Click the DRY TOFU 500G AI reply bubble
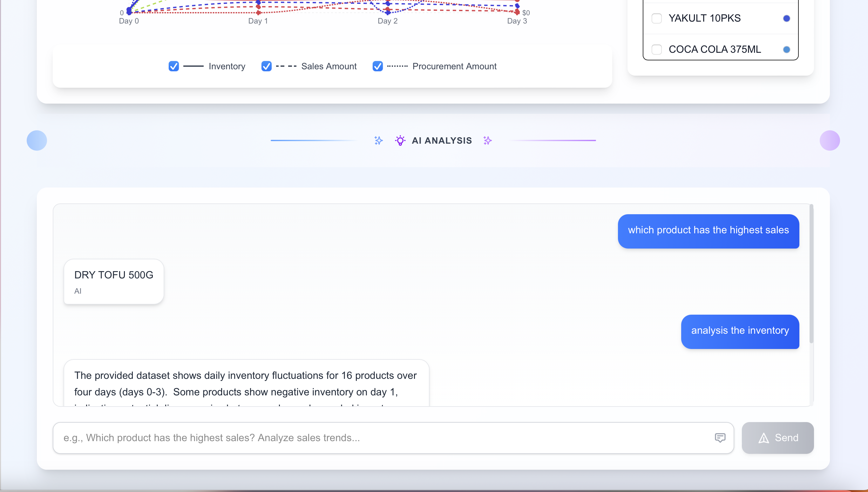 [x=114, y=281]
